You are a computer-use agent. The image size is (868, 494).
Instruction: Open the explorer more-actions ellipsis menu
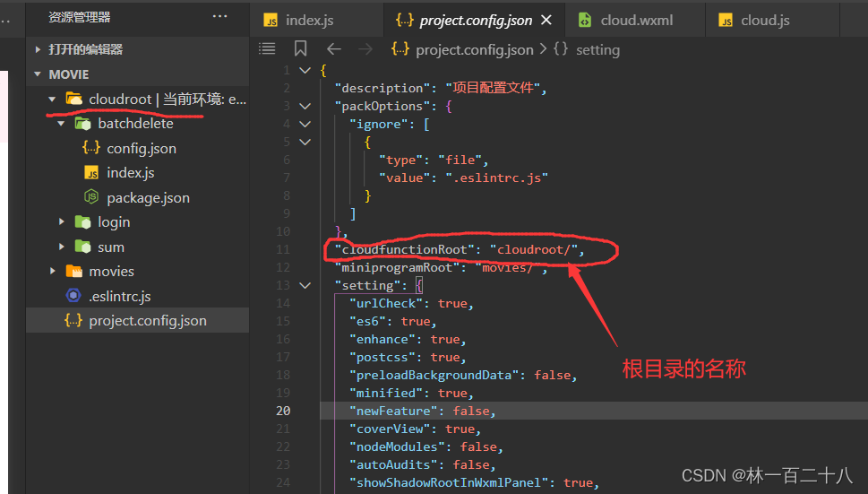click(219, 17)
